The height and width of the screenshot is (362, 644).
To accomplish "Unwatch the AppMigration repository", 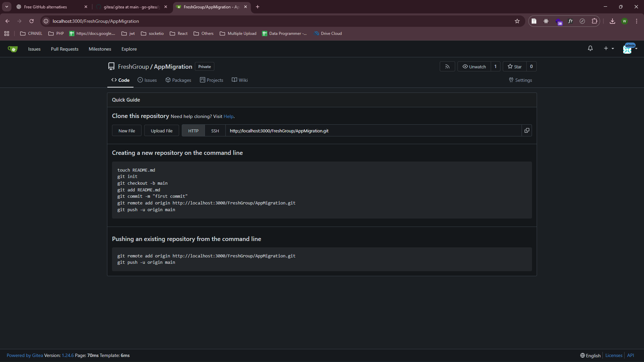I will [x=474, y=67].
